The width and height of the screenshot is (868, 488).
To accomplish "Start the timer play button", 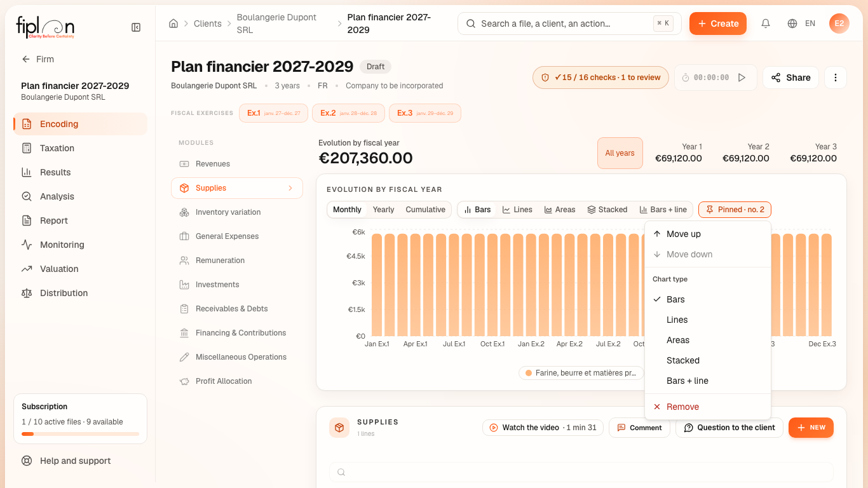I will coord(742,78).
